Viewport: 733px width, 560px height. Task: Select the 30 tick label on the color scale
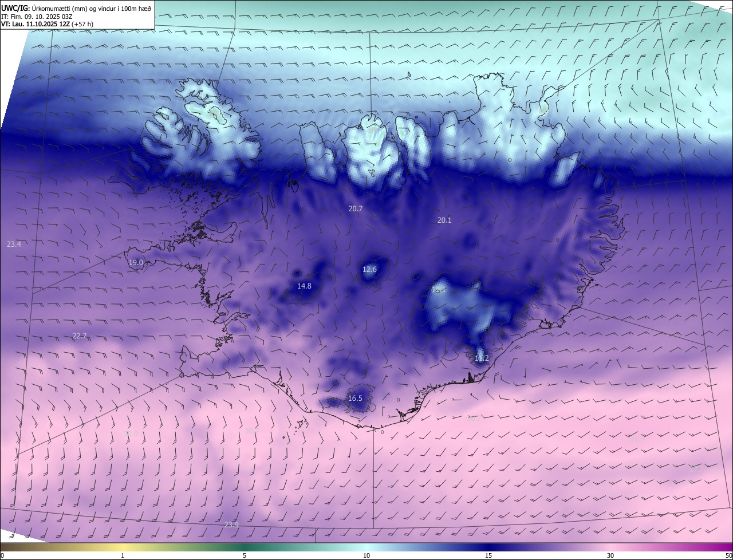[610, 556]
